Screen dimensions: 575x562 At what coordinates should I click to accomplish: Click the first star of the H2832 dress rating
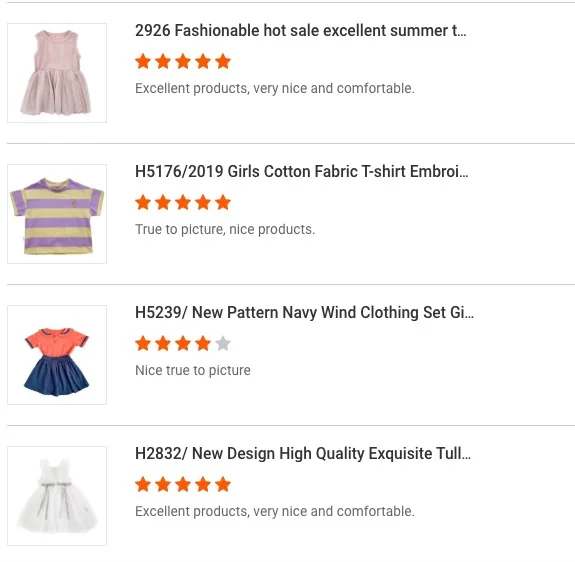coord(143,485)
